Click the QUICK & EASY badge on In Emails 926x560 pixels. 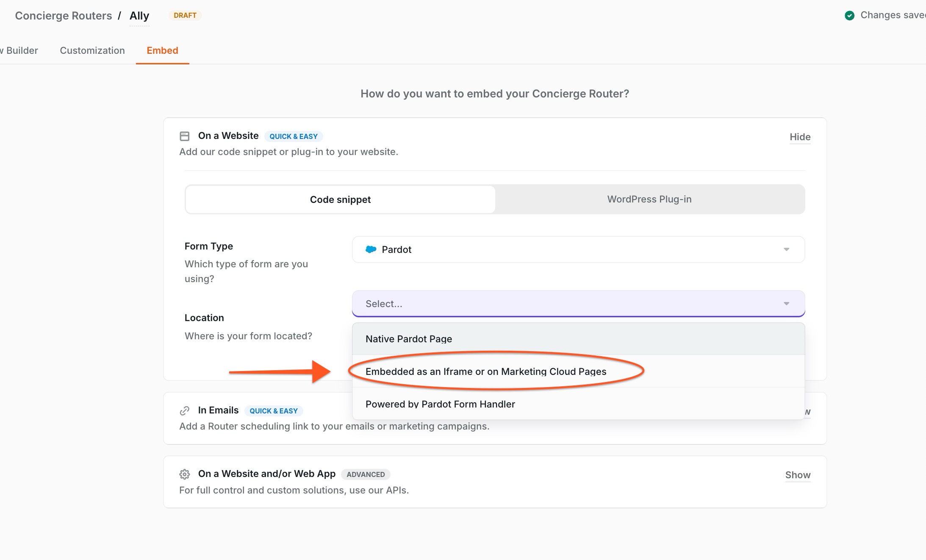[274, 411]
